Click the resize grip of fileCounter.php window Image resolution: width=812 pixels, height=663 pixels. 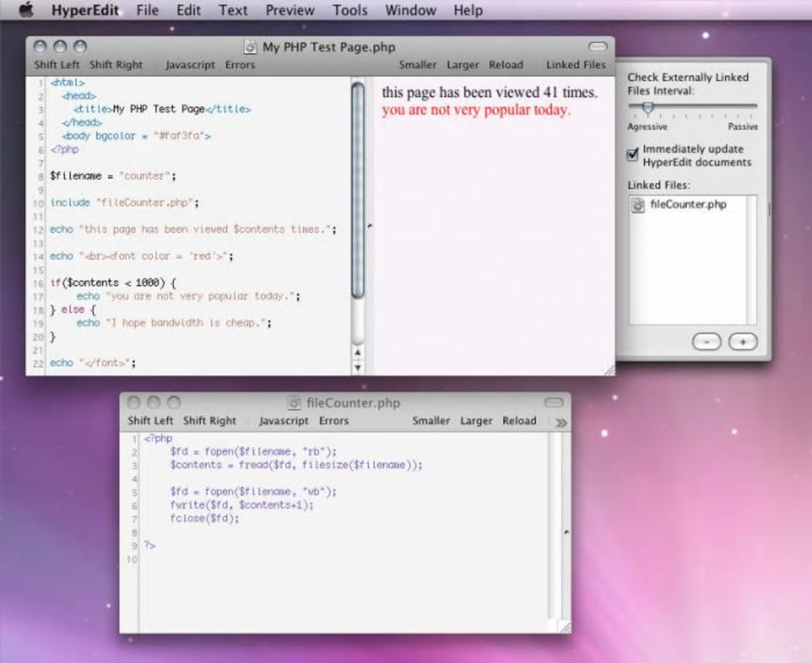point(565,626)
